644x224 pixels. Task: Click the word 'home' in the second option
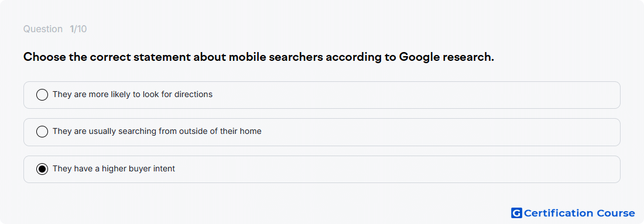251,131
